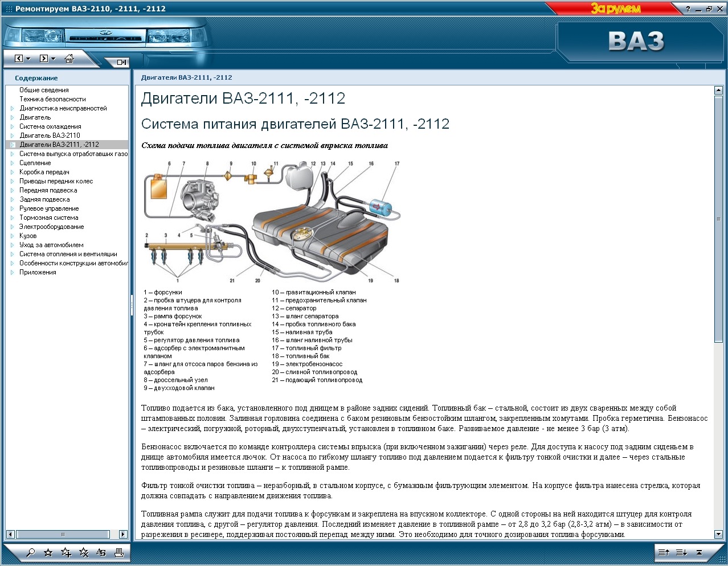Click legend item 21 – подающий топливопровод

point(317,380)
